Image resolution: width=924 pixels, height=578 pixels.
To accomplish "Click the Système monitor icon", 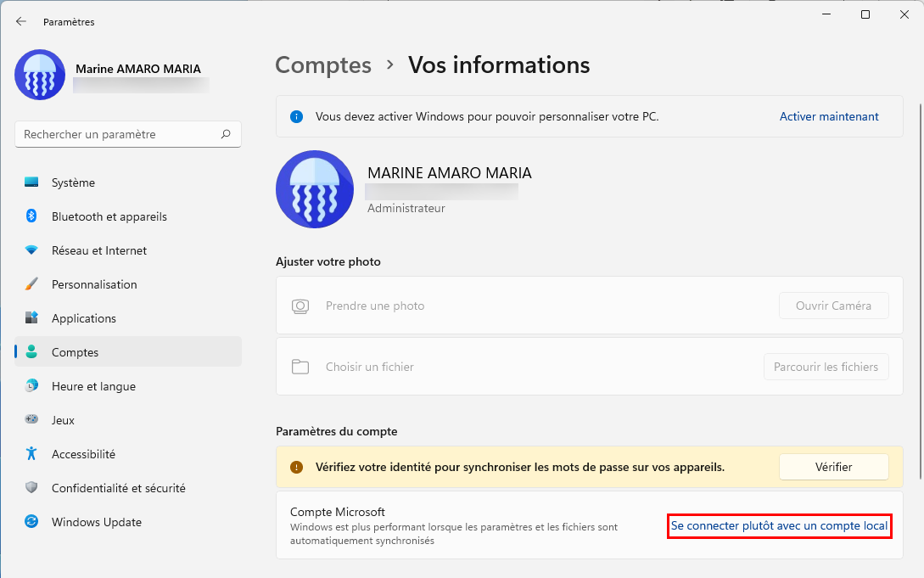I will pyautogui.click(x=31, y=182).
